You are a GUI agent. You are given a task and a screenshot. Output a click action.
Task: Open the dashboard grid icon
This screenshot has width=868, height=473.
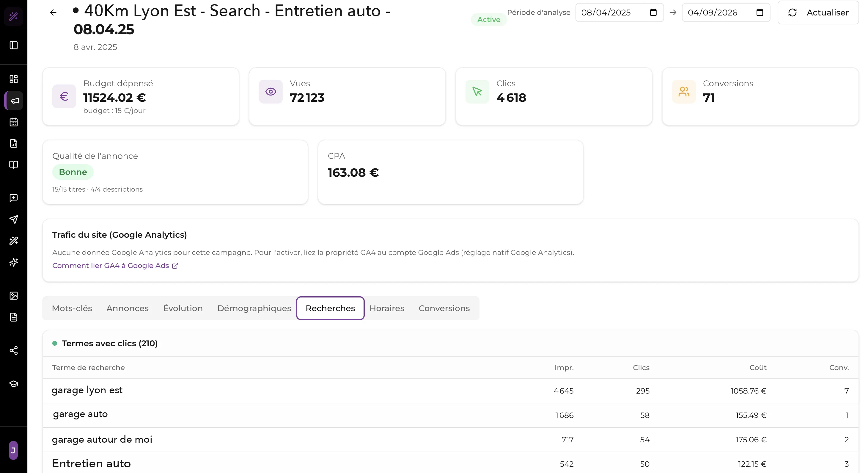click(13, 79)
